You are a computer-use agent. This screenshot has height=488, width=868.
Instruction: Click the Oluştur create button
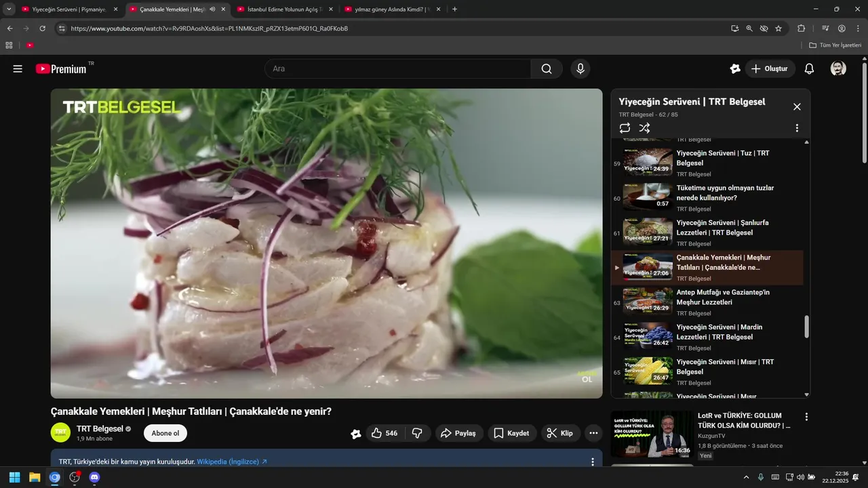(770, 68)
